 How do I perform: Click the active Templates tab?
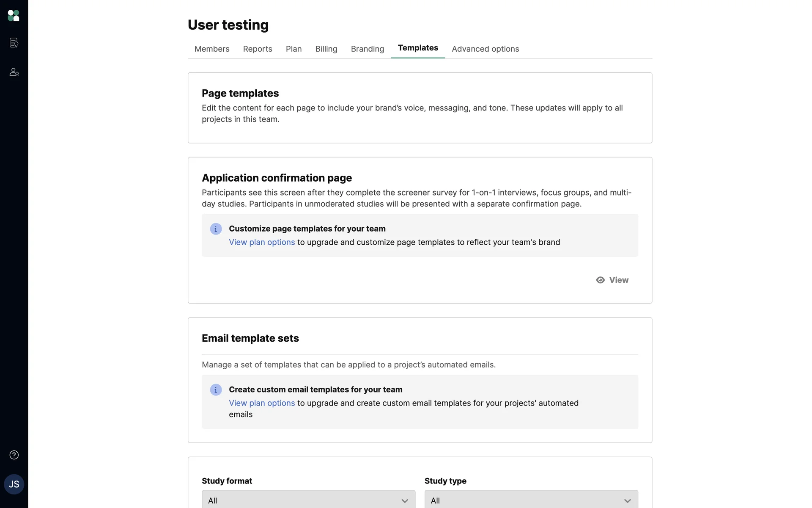click(x=418, y=48)
